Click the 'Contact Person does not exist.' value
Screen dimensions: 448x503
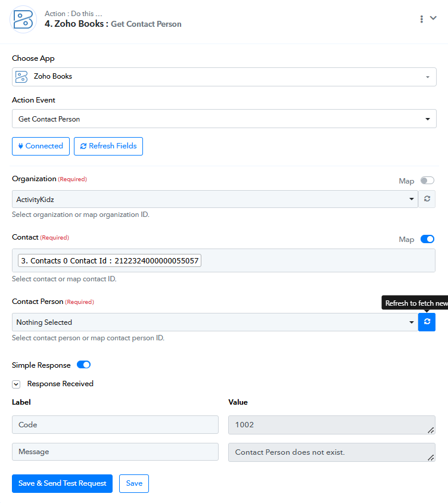pos(332,452)
